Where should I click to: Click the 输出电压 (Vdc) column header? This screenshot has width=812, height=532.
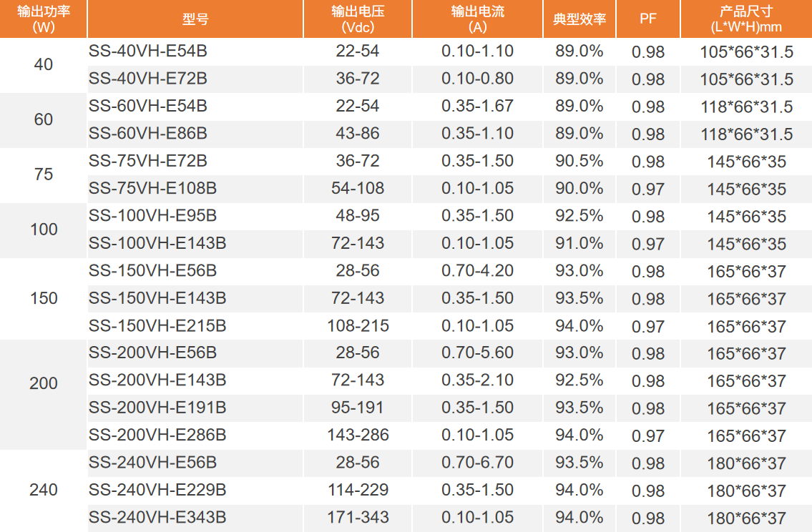(x=358, y=19)
